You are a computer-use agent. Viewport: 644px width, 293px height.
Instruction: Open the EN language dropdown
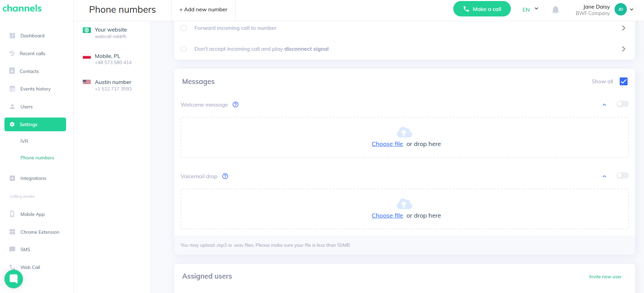530,10
